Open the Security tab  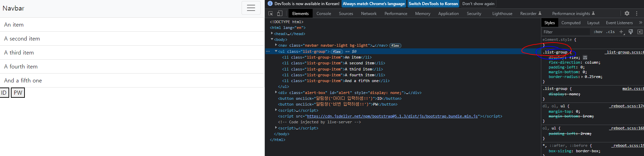point(474,14)
